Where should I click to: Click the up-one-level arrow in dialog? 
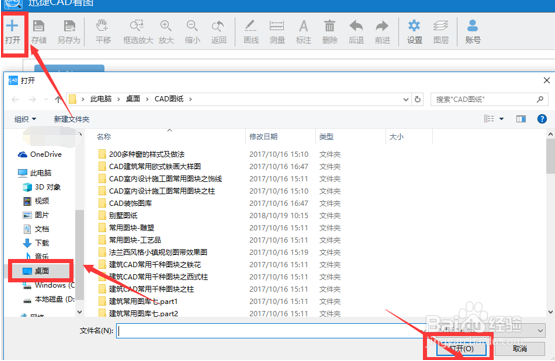(58, 99)
